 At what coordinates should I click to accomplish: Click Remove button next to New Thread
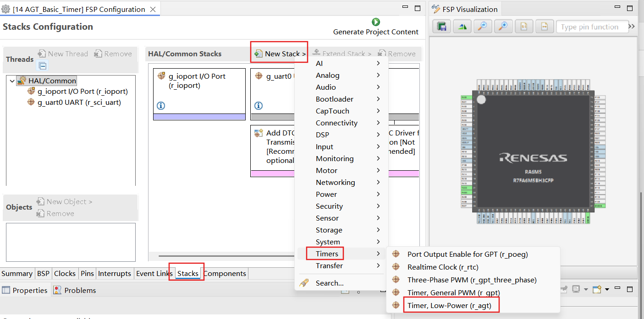[113, 54]
